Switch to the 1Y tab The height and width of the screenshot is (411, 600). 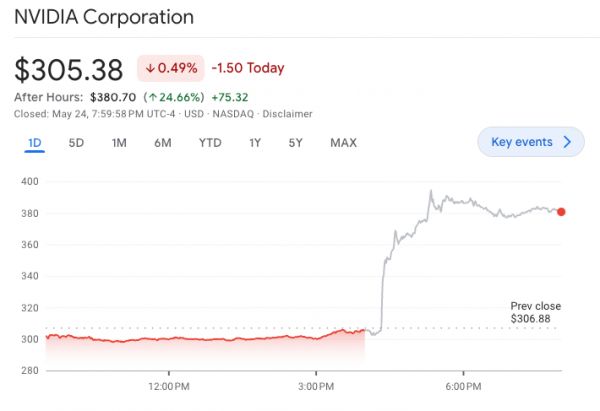255,142
